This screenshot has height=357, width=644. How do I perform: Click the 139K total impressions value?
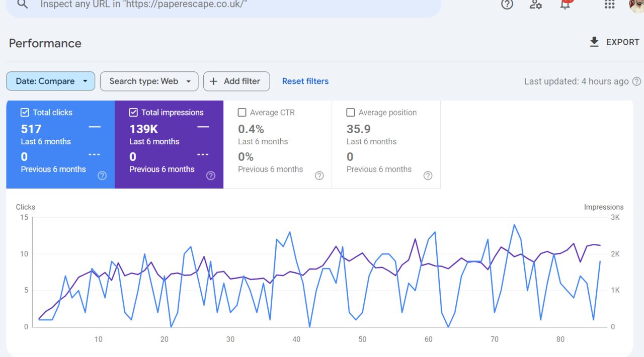click(x=144, y=129)
